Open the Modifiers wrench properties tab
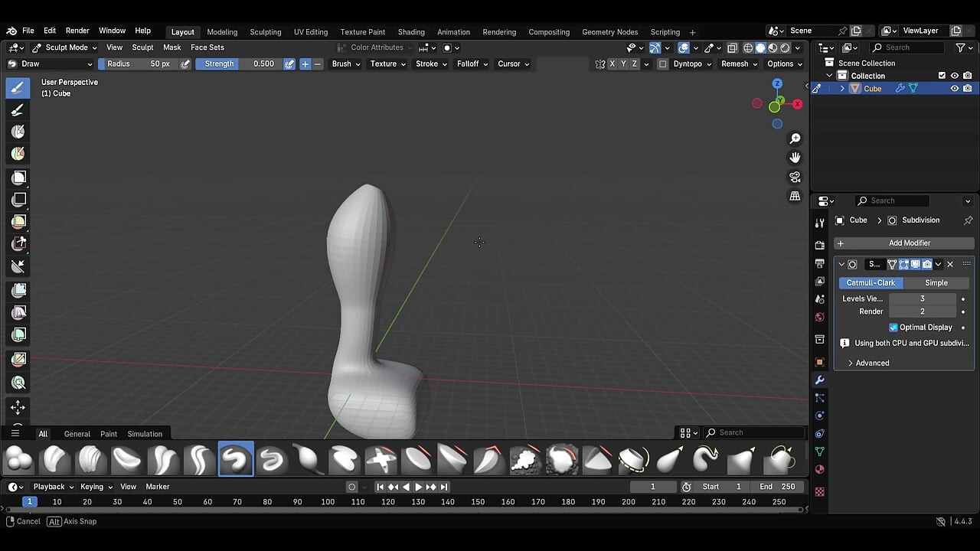 [819, 380]
